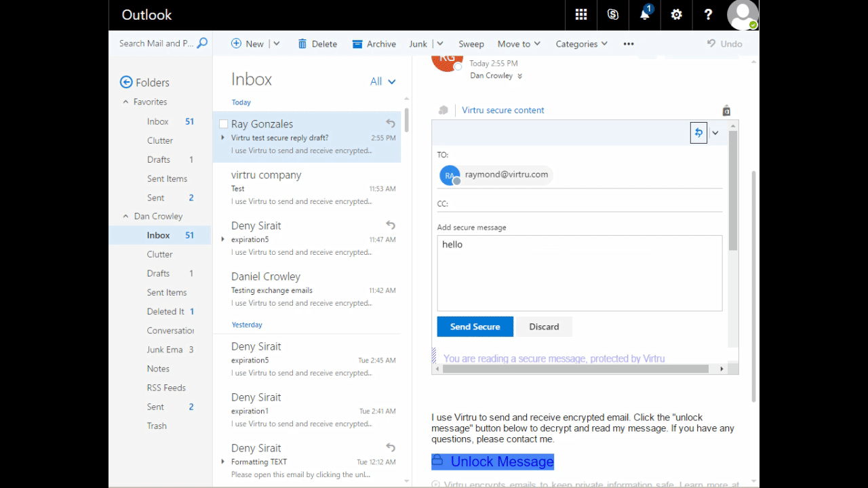Click the Send Secure button
Viewport: 868px width, 488px height.
(475, 327)
